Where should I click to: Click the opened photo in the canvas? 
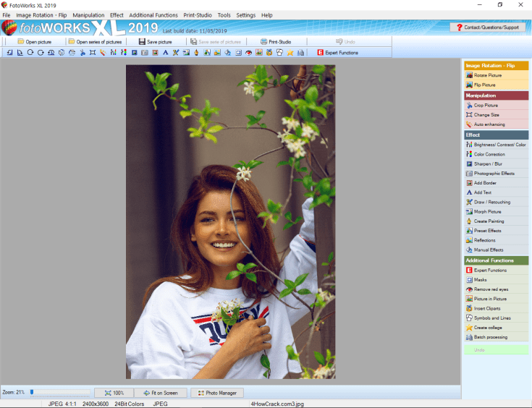(230, 222)
